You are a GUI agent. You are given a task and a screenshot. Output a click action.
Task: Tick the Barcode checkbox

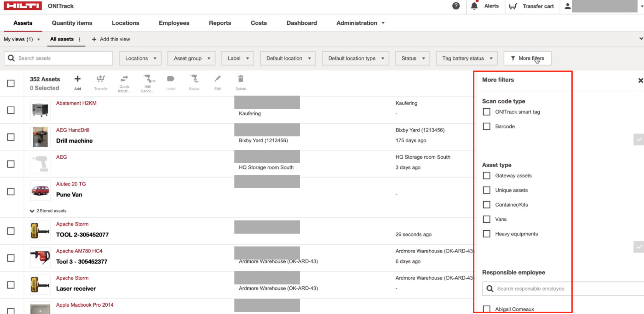(x=487, y=126)
